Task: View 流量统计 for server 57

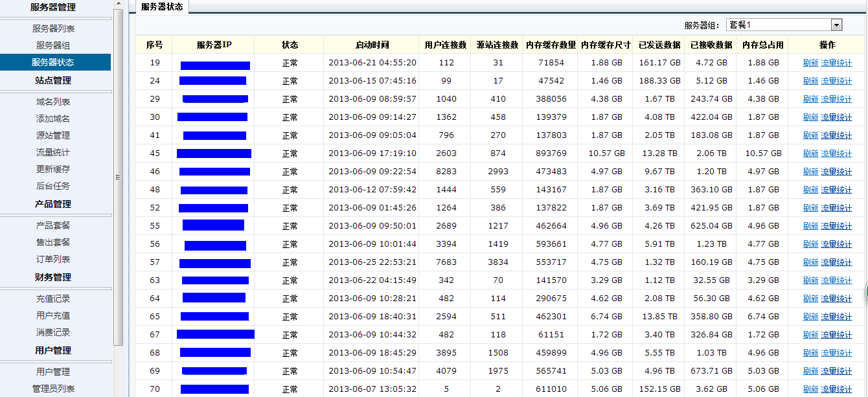Action: (836, 262)
